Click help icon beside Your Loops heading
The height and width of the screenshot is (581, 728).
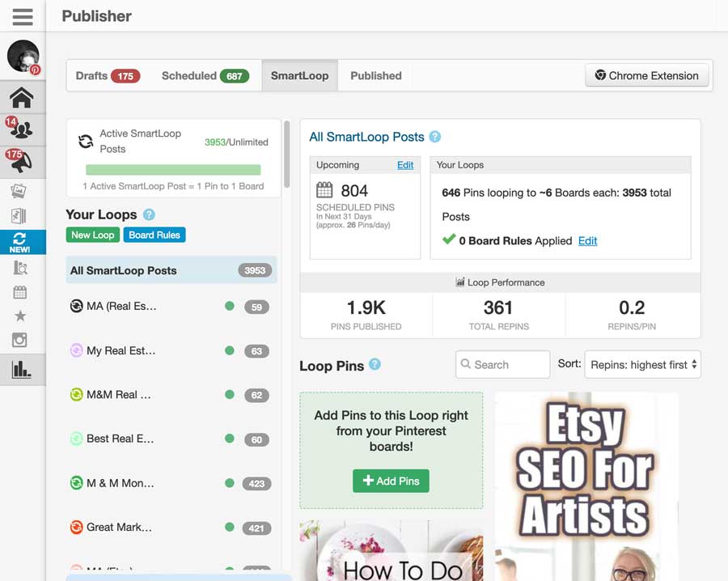[149, 214]
